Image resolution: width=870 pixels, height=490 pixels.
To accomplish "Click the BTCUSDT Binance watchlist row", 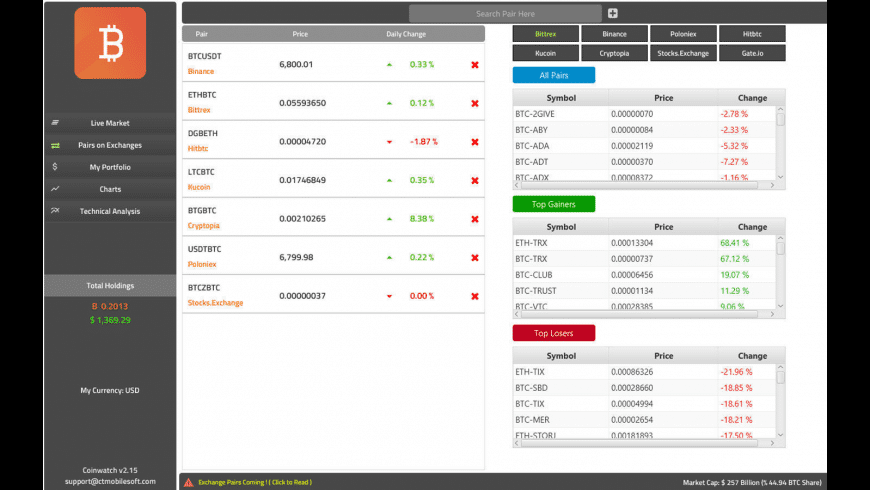I will point(333,63).
